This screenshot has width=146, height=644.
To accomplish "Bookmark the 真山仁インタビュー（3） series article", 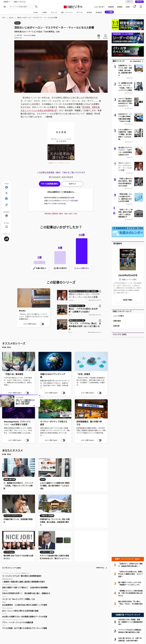I will click(x=100, y=306).
